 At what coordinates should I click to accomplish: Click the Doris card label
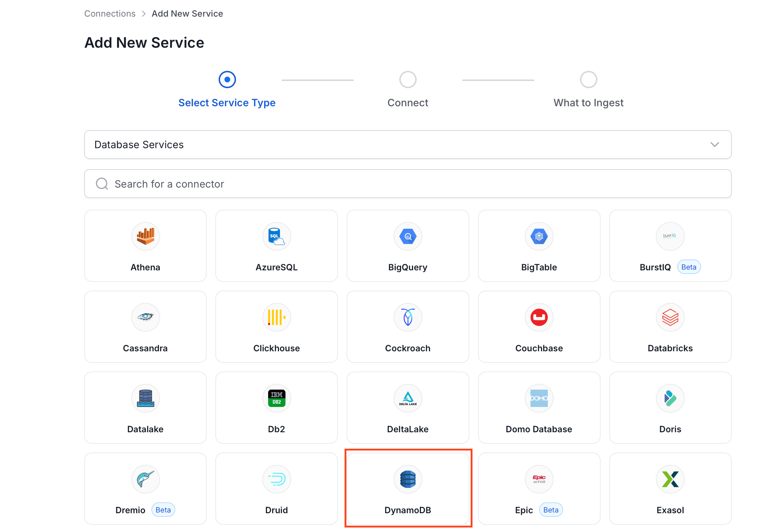[x=670, y=429]
